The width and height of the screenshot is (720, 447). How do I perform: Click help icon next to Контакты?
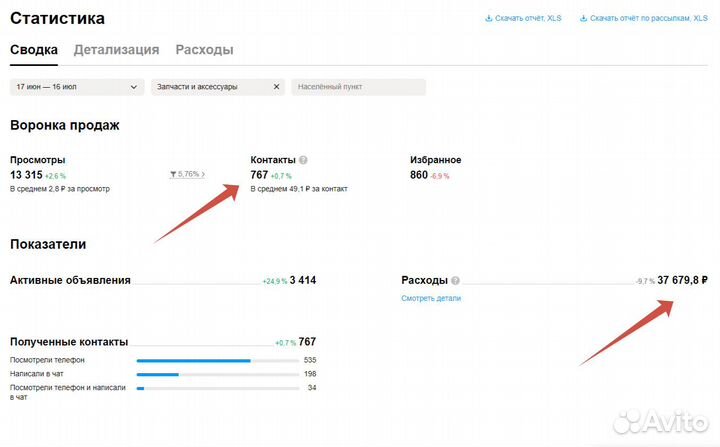pos(303,160)
